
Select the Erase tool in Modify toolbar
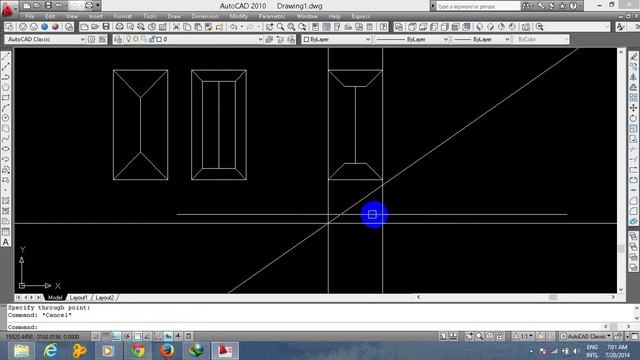click(x=633, y=56)
